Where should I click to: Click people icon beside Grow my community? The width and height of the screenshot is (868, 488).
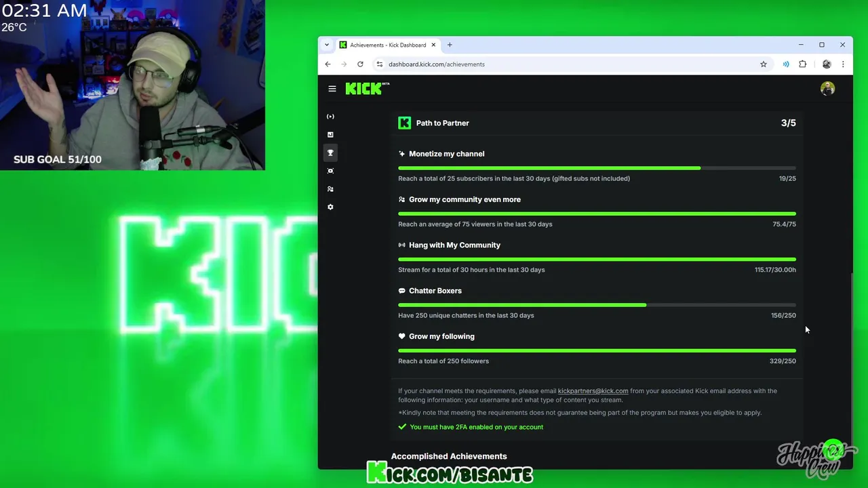(402, 199)
